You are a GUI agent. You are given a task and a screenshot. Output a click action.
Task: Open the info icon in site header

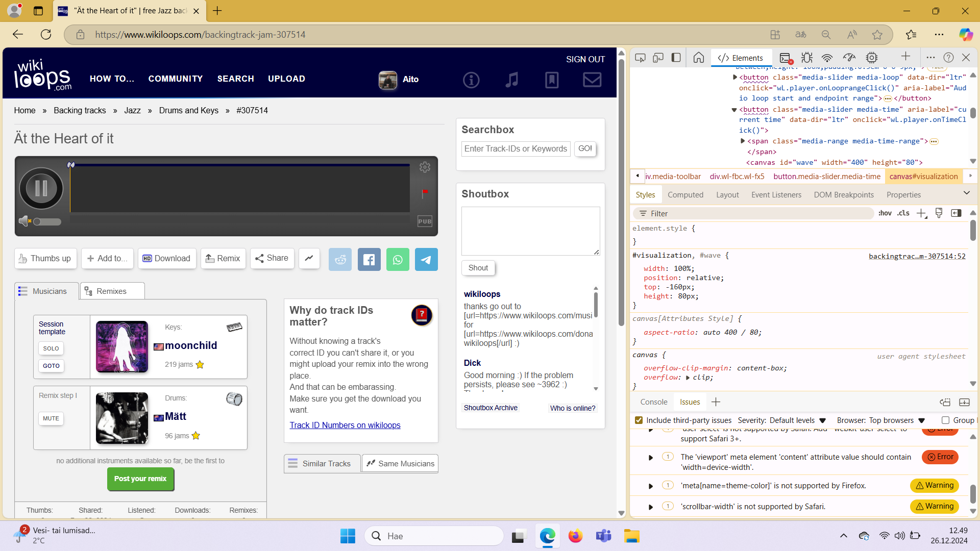[471, 80]
